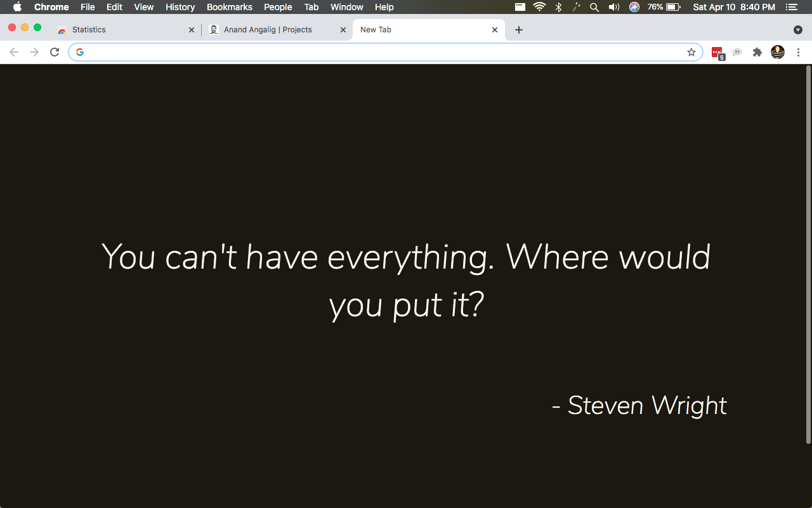The width and height of the screenshot is (812, 508).
Task: Click the Bluetooth menu bar icon
Action: pyautogui.click(x=558, y=7)
